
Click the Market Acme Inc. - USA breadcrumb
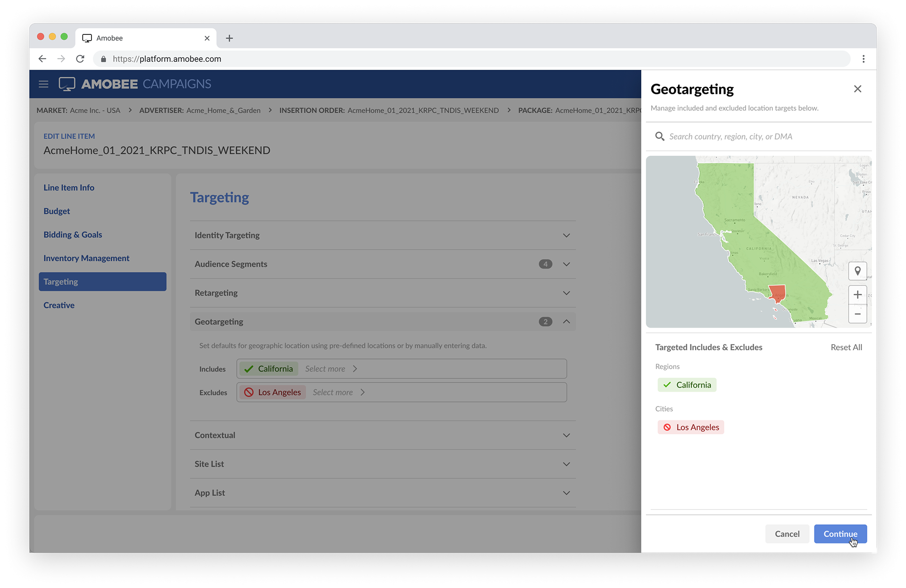pyautogui.click(x=78, y=110)
